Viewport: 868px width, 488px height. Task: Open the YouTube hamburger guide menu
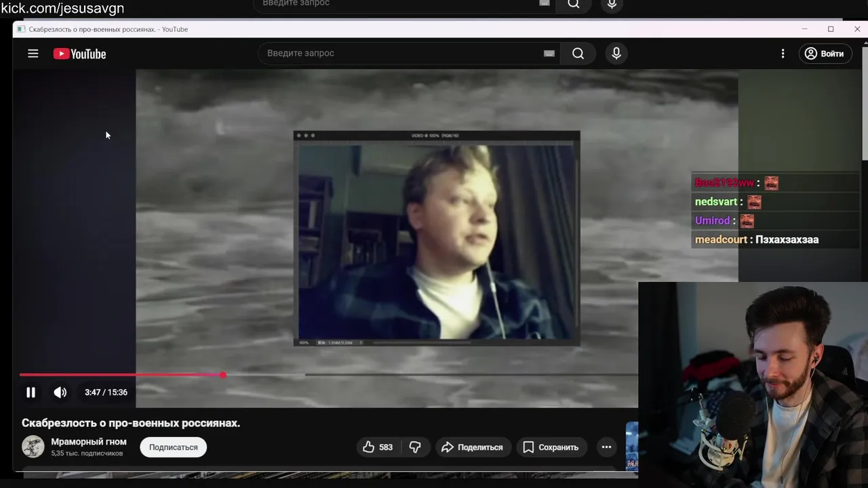coord(33,54)
